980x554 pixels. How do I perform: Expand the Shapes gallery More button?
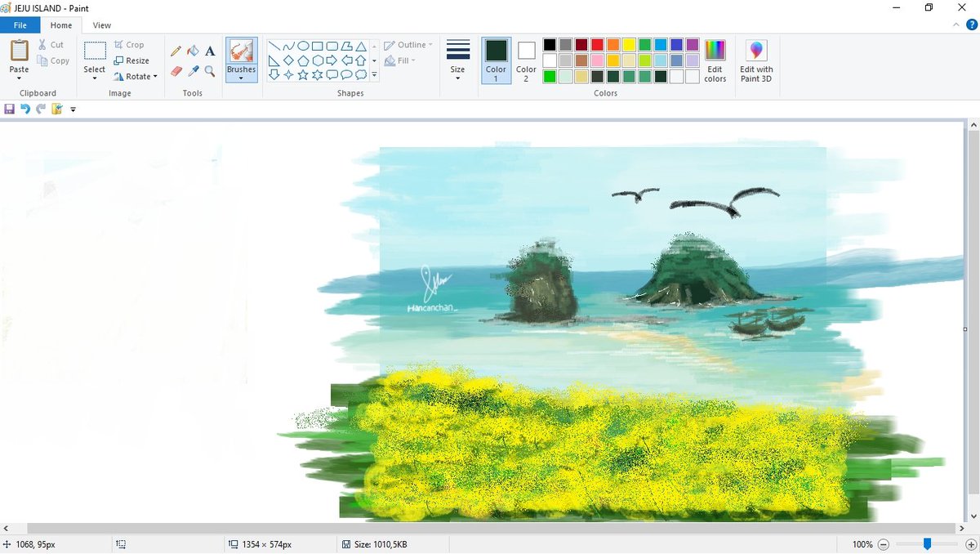click(x=374, y=74)
